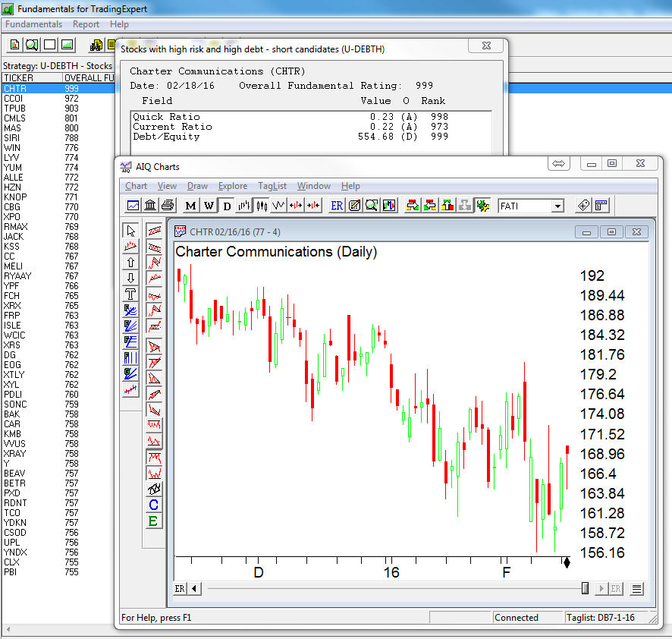Print the chart using printer icon
The width and height of the screenshot is (672, 639).
pyautogui.click(x=168, y=206)
